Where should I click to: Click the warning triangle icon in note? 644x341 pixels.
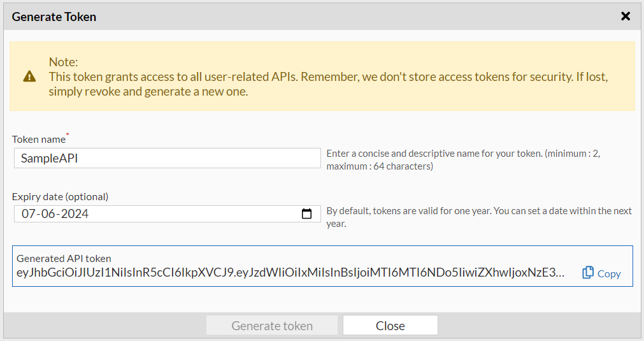coord(30,76)
